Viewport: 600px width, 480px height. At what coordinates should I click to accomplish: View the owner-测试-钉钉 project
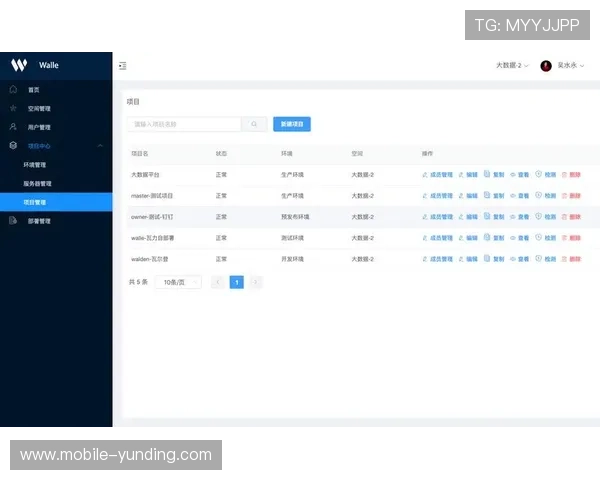pyautogui.click(x=519, y=217)
